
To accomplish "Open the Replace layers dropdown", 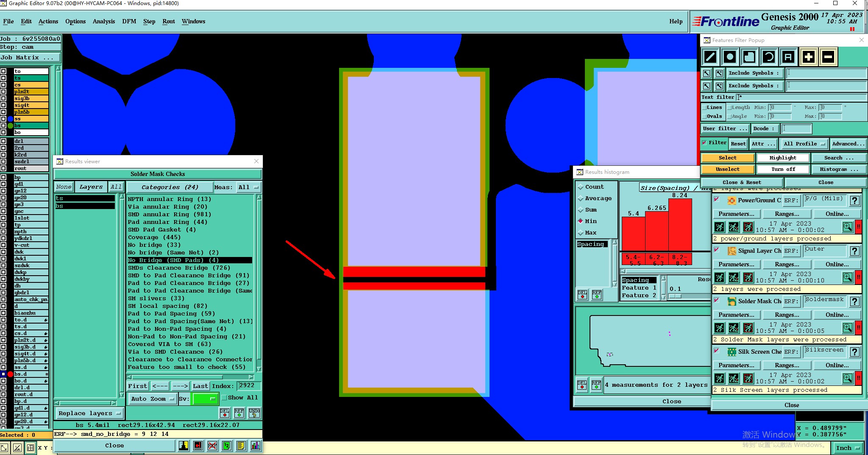I will tap(89, 413).
